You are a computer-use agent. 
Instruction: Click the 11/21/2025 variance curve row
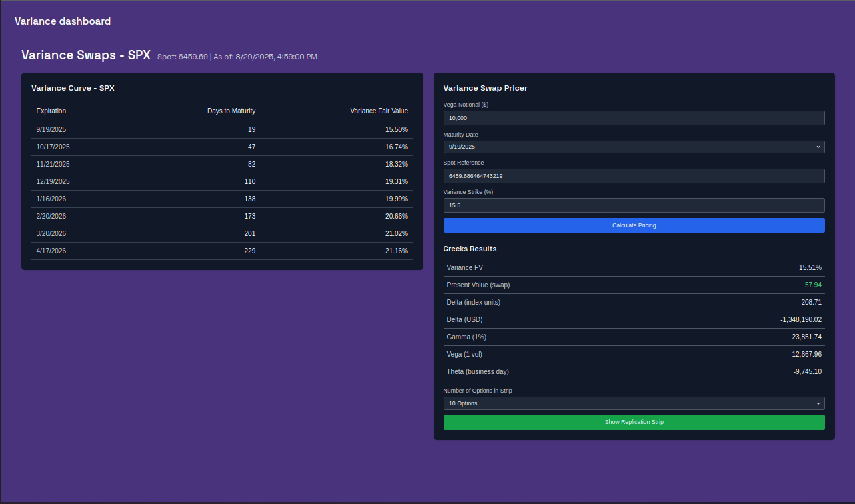(x=222, y=164)
